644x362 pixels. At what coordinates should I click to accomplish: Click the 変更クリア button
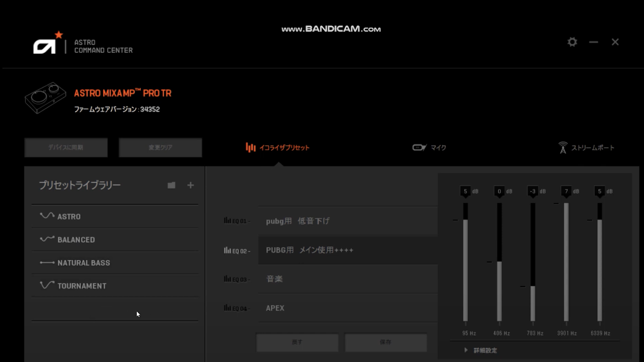point(160,148)
